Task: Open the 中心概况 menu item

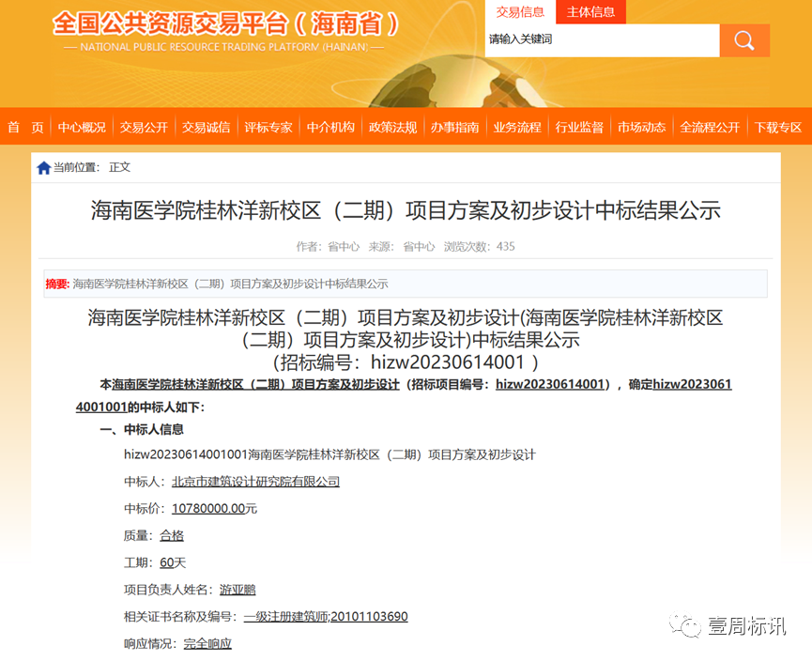Action: pyautogui.click(x=82, y=127)
